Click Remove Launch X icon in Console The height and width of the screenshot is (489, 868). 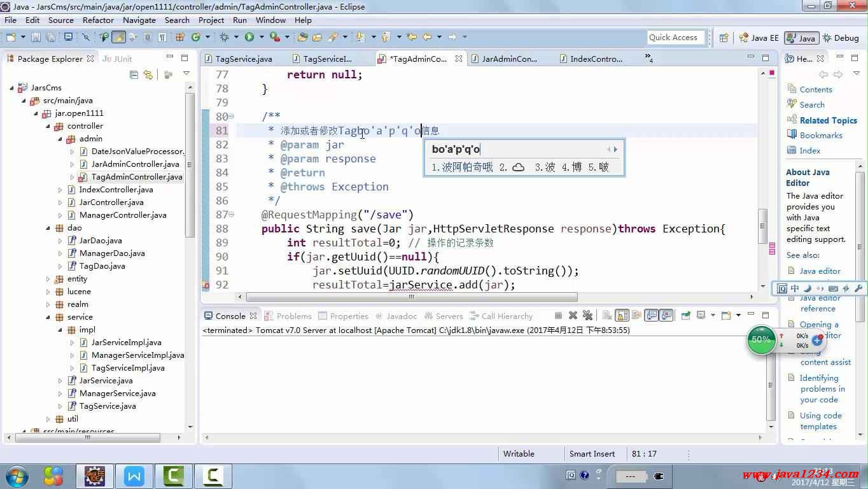coord(573,315)
